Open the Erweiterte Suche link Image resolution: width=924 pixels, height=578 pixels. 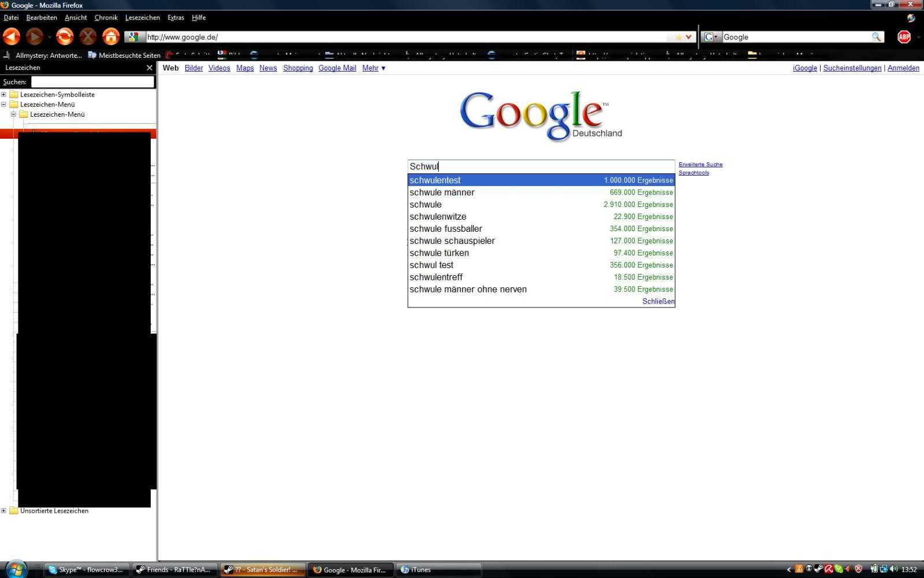coord(701,165)
